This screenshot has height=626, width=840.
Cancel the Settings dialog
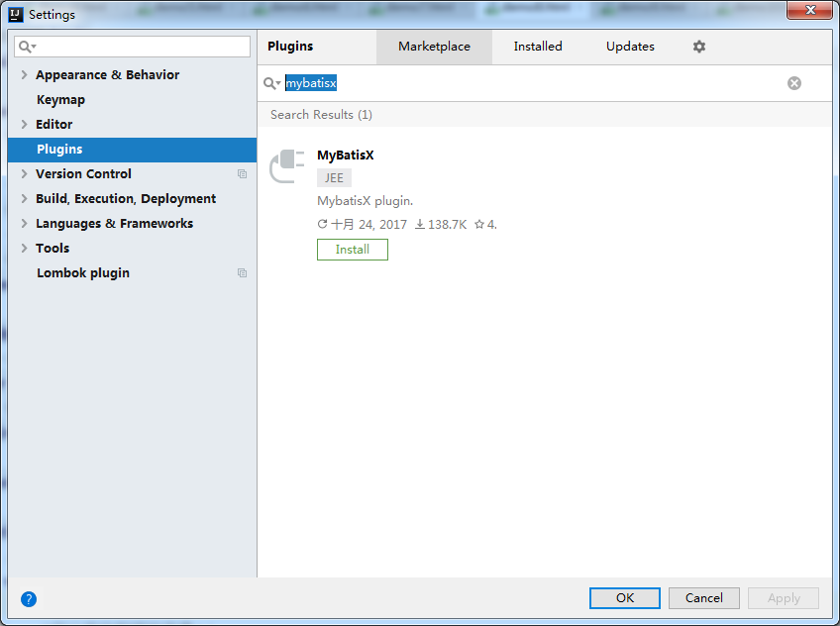[704, 598]
